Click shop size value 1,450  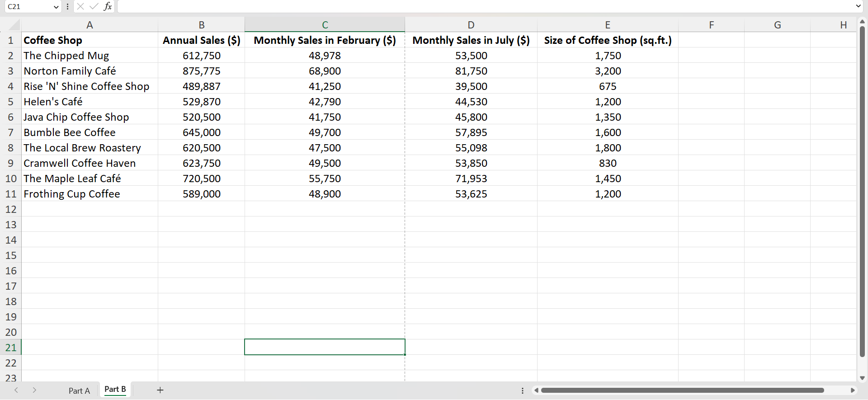(x=608, y=179)
